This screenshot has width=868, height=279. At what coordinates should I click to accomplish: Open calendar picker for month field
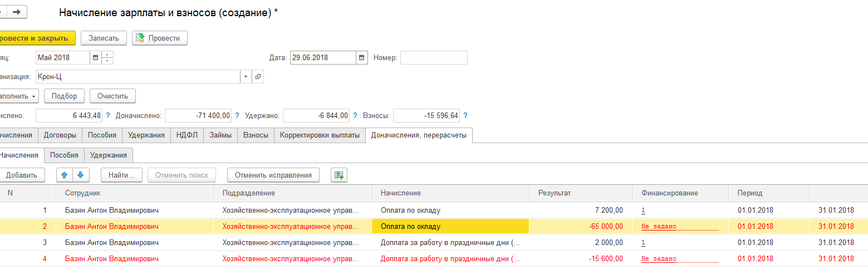pos(95,57)
